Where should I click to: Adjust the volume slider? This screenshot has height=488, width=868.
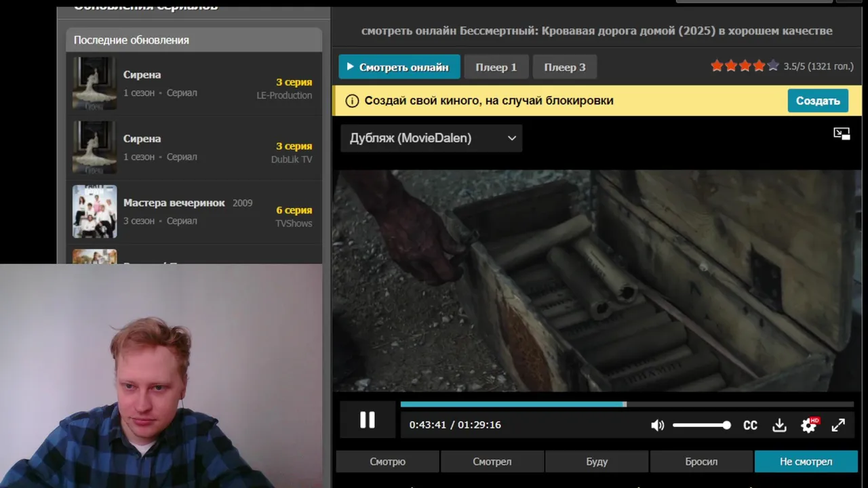click(702, 425)
